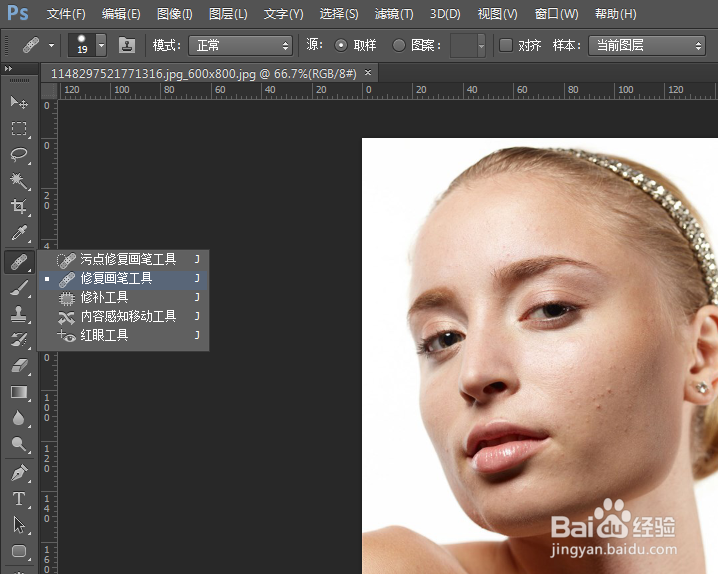Select the Crop tool
This screenshot has width=718, height=574.
[19, 206]
